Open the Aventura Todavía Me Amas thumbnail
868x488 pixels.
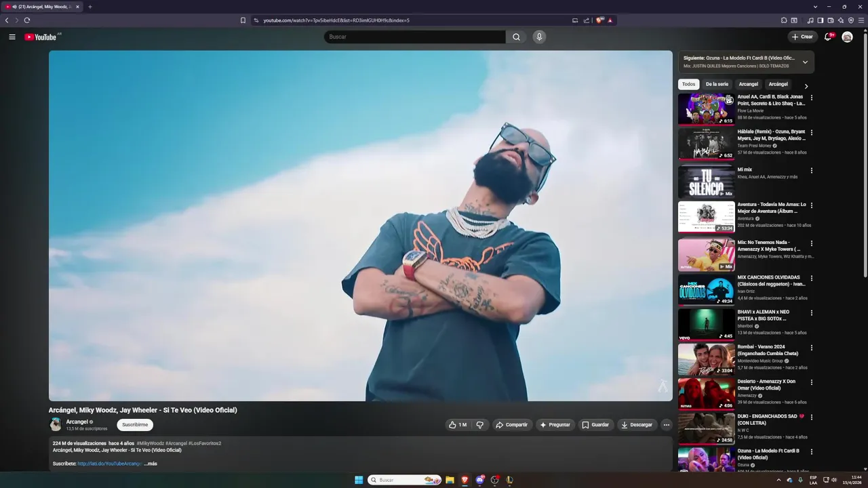[x=706, y=217]
